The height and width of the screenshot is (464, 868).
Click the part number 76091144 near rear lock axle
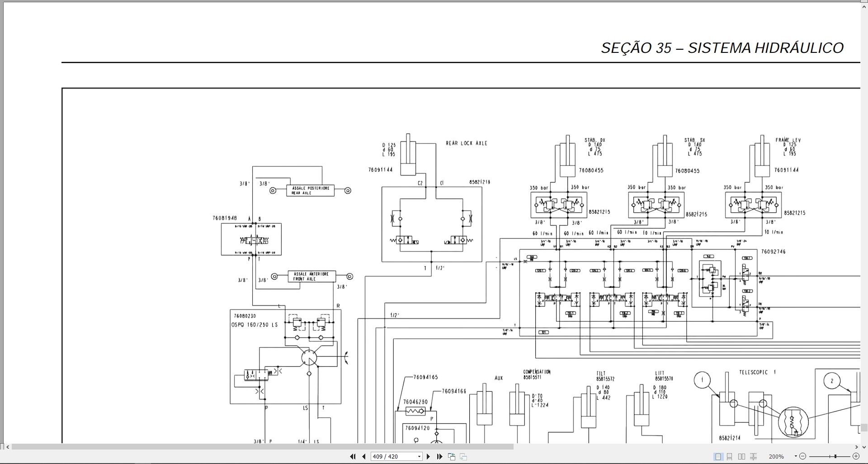click(381, 170)
